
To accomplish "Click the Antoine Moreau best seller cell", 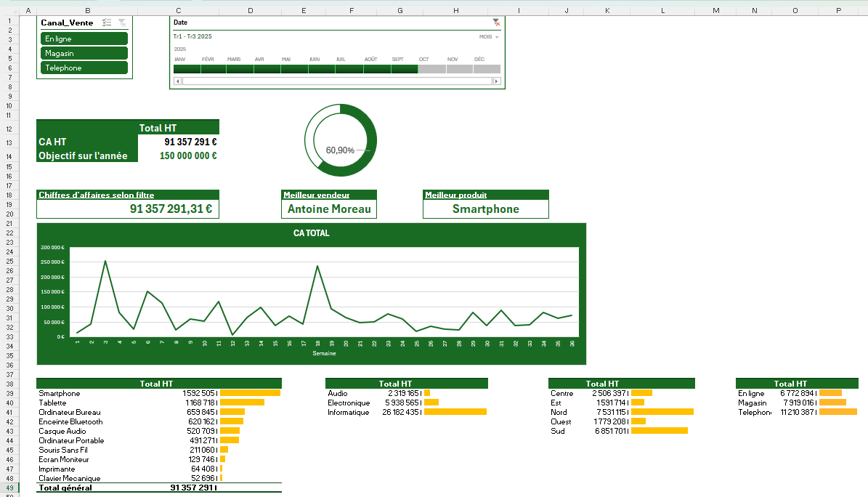I will click(329, 209).
